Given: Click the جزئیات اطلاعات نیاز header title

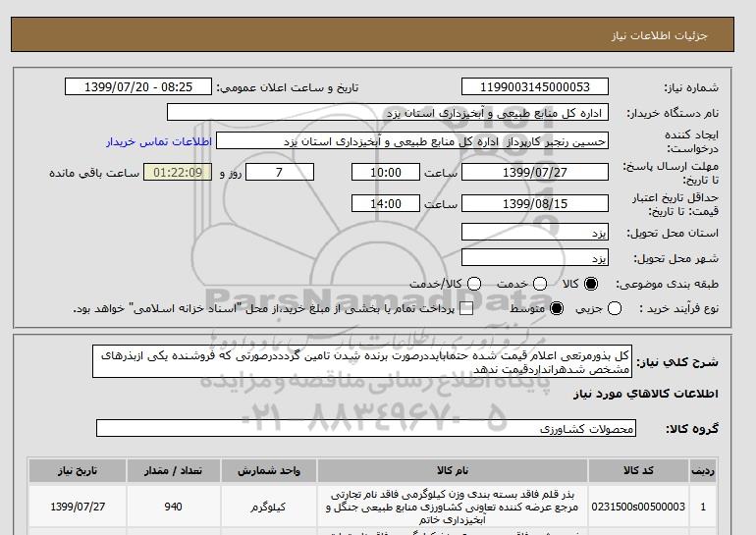Looking at the screenshot, I should click(x=659, y=35).
